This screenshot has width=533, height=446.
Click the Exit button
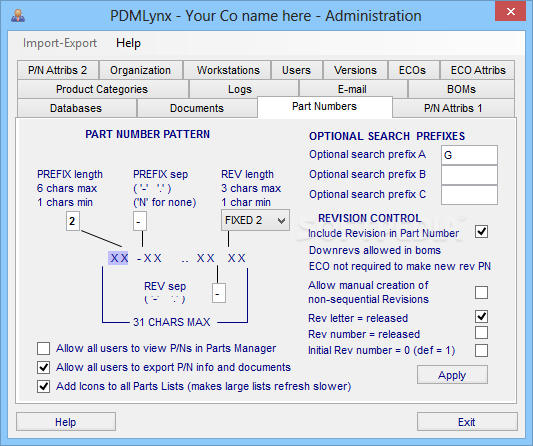467,422
